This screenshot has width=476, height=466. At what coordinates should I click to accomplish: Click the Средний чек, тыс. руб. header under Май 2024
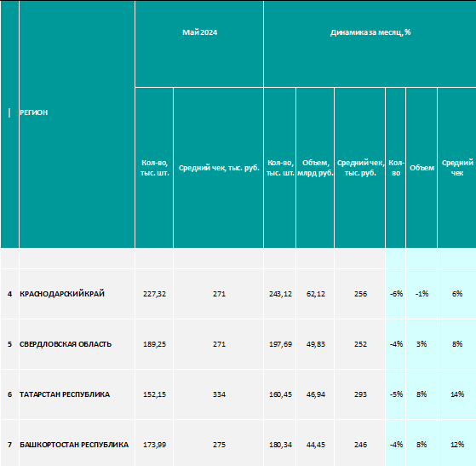(x=218, y=168)
